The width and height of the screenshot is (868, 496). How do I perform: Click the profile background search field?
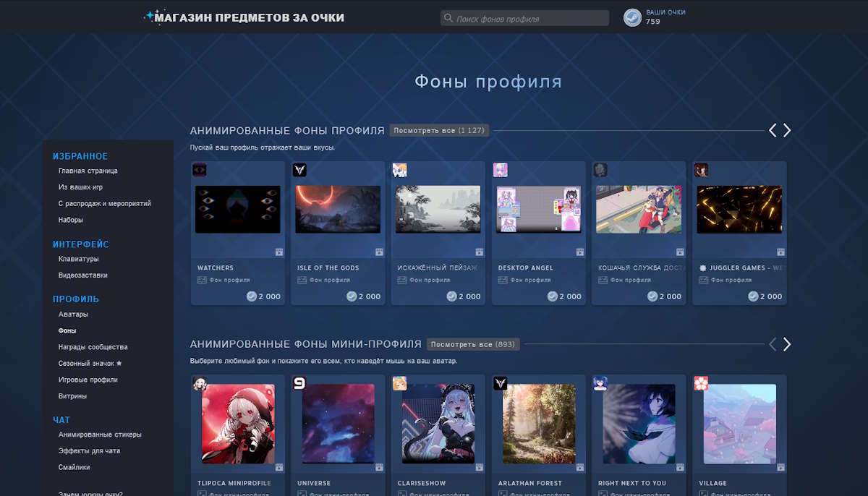524,18
